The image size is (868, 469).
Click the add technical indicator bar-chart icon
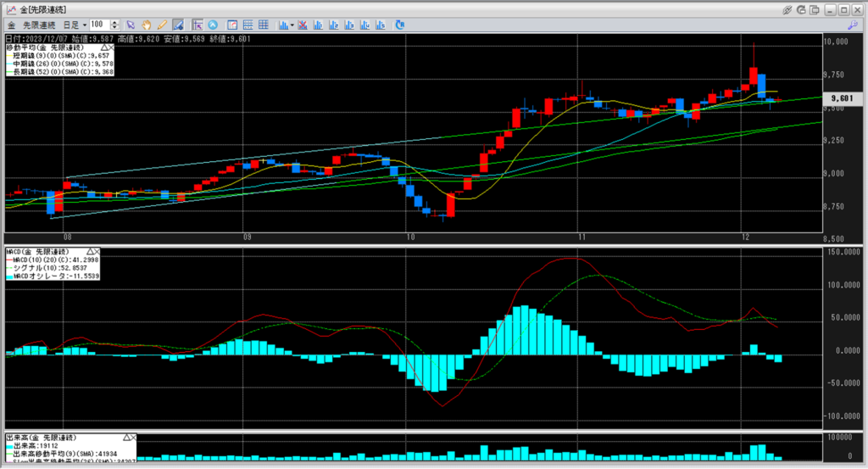(x=283, y=25)
